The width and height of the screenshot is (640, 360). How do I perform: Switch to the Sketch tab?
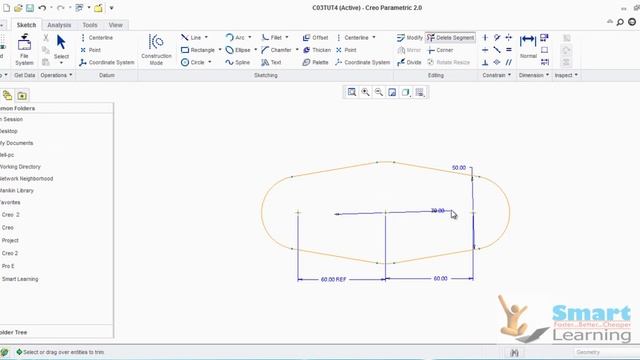point(26,25)
